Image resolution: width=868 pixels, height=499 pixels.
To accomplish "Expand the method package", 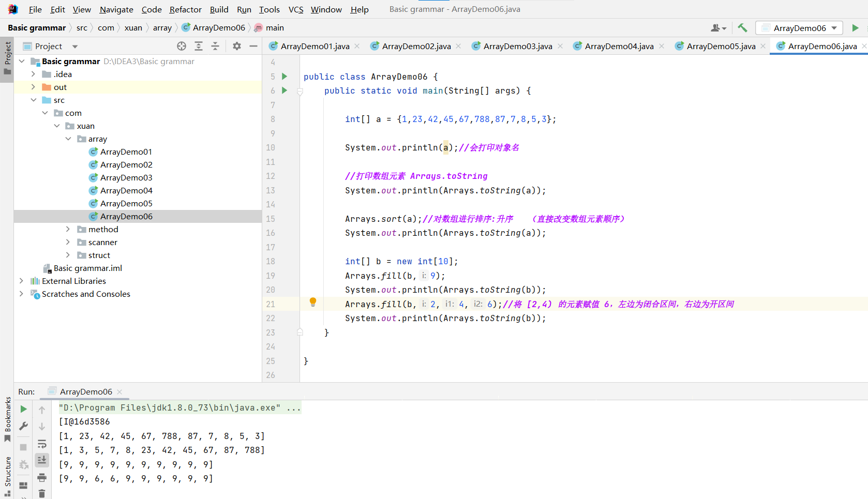I will click(x=68, y=229).
